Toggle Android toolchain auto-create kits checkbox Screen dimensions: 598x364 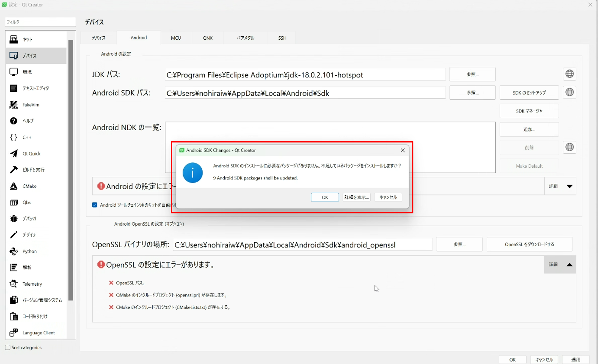tap(95, 205)
